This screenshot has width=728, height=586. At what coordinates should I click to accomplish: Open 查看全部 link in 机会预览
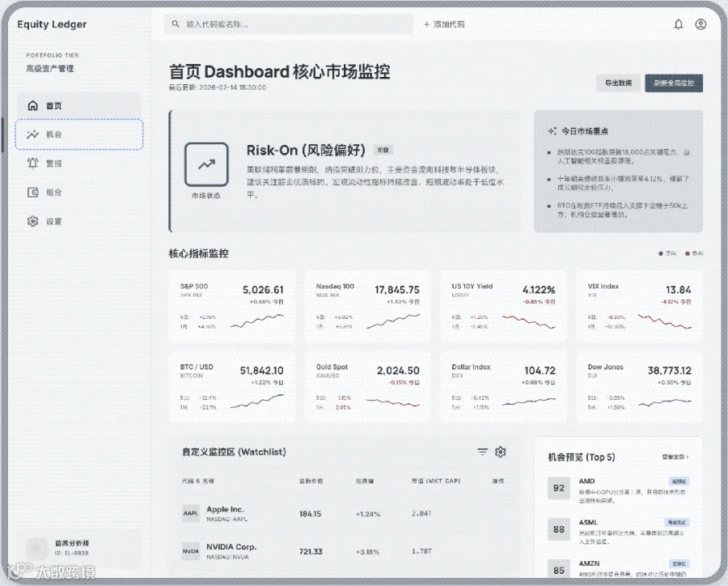click(x=675, y=456)
